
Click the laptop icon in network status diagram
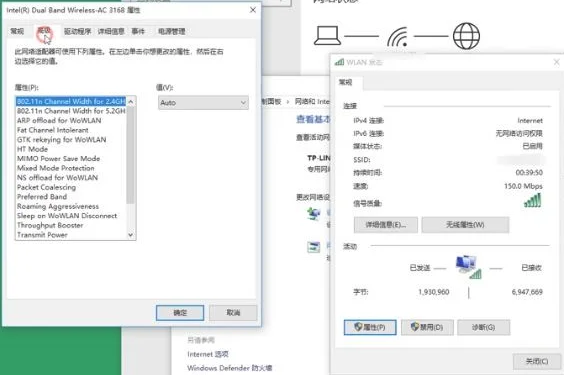click(327, 36)
